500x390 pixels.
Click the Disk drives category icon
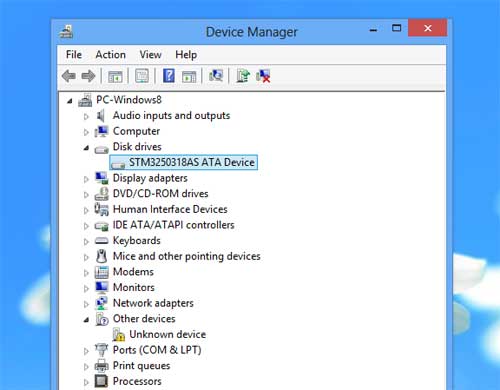101,149
